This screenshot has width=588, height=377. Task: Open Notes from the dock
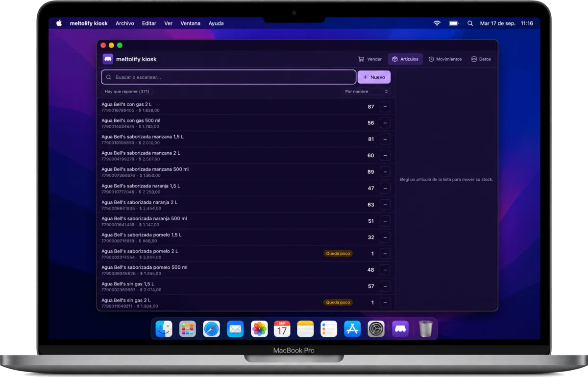[x=305, y=329]
